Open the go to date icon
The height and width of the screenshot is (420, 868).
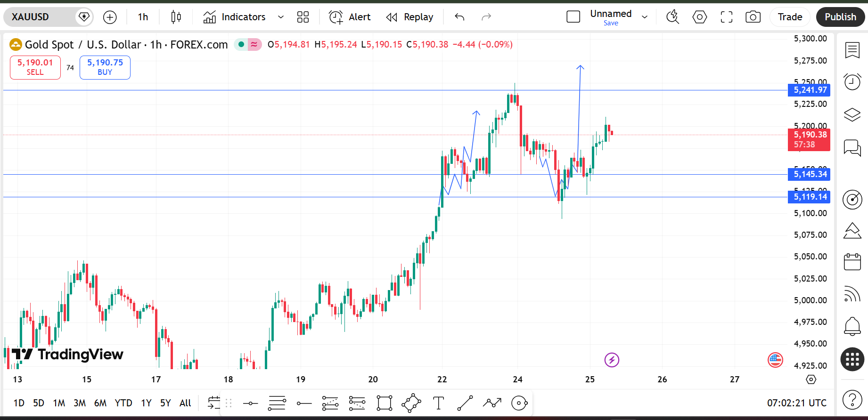point(213,403)
